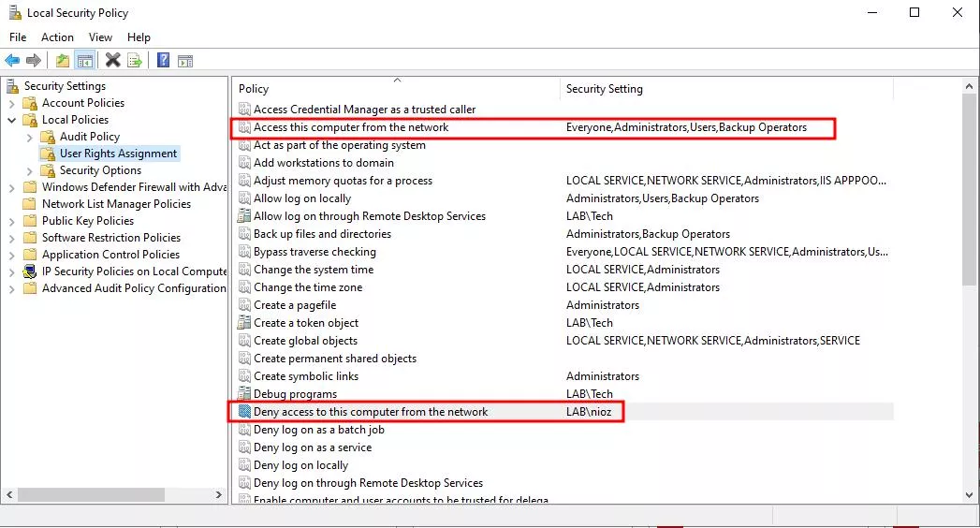Open the Help toolbar icon
Viewport: 980px width, 528px height.
(163, 61)
